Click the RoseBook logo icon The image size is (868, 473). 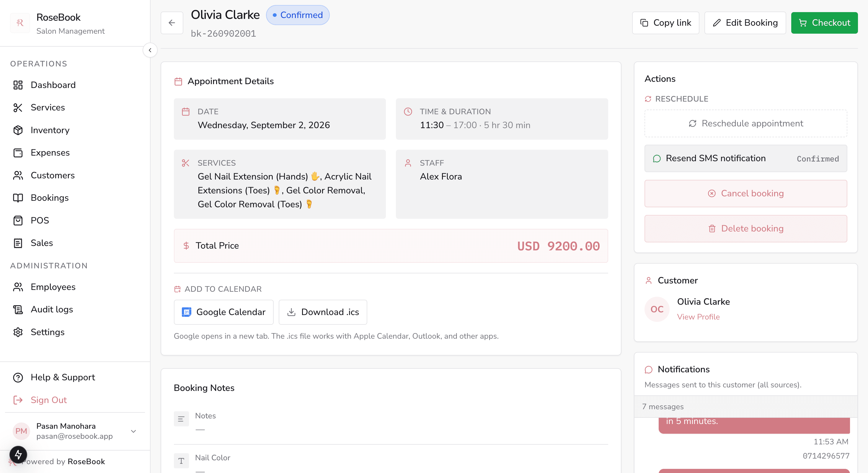[20, 22]
